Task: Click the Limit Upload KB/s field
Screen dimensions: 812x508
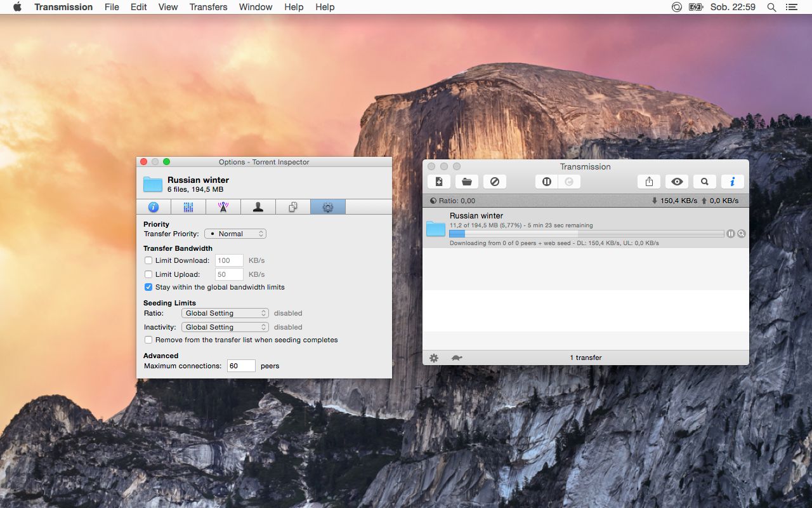Action: coord(229,274)
